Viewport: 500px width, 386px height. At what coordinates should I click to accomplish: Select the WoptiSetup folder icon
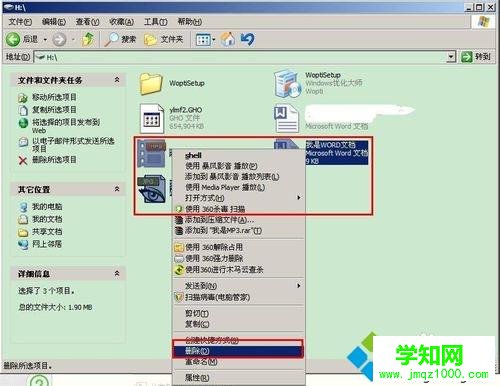(151, 83)
